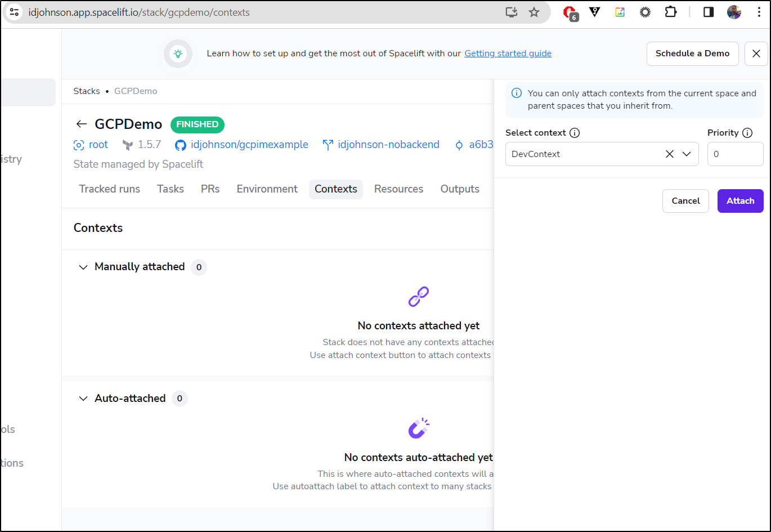Click the commit icon beside a6b3
Screen dimensions: 771x532
[x=459, y=145]
